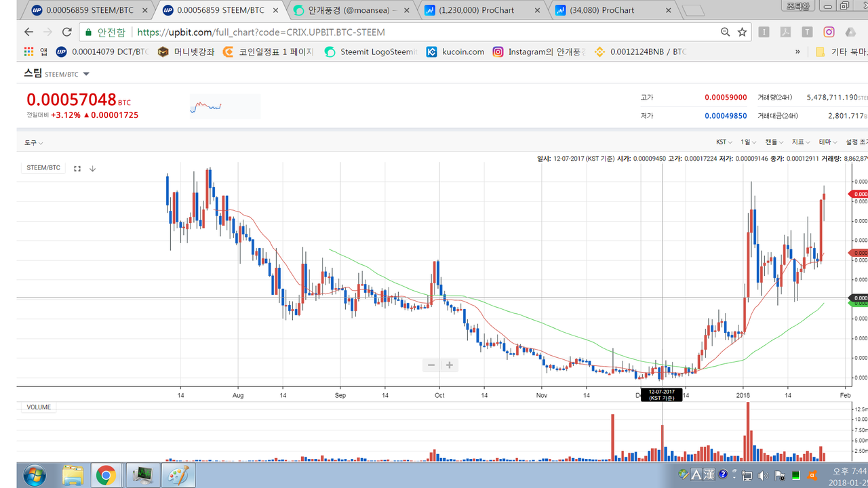The height and width of the screenshot is (488, 868).
Task: Open Chrome from the taskbar
Action: tap(105, 475)
